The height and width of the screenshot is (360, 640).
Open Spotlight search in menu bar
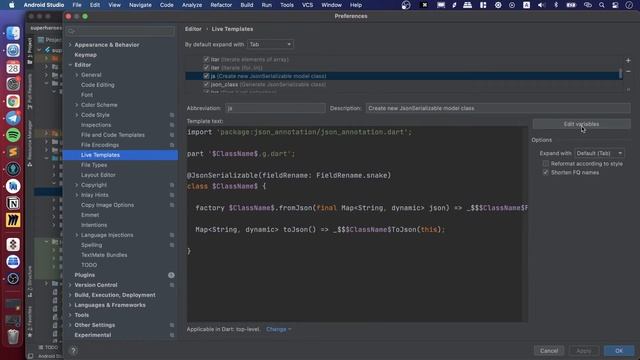click(601, 5)
